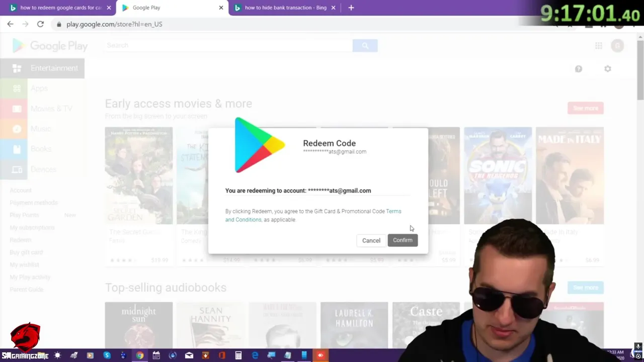Go back using browser back arrow
Screen dimensions: 644x362
pyautogui.click(x=10, y=24)
